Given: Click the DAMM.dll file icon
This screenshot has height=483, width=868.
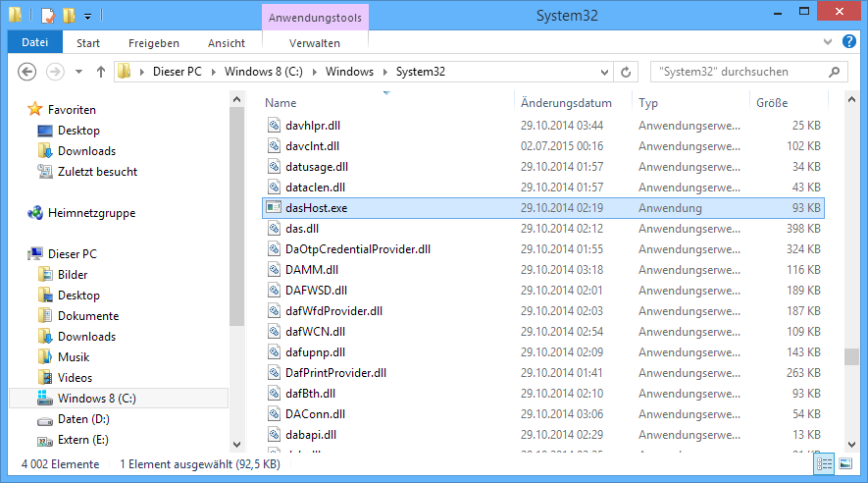Looking at the screenshot, I should 274,270.
